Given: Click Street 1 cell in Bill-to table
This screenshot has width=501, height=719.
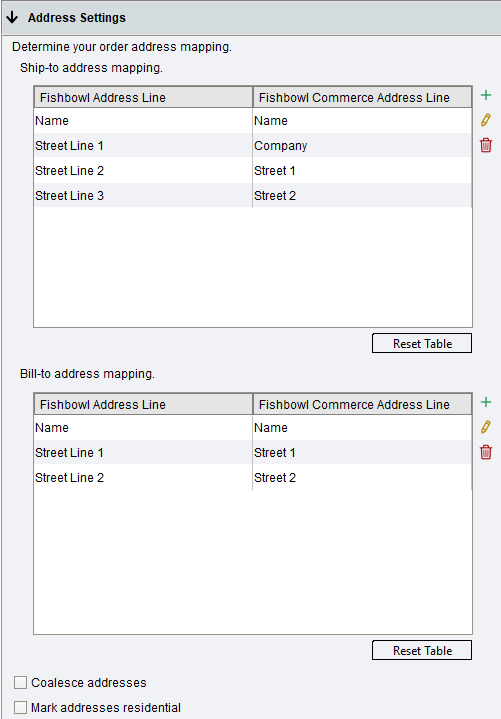Looking at the screenshot, I should point(362,453).
